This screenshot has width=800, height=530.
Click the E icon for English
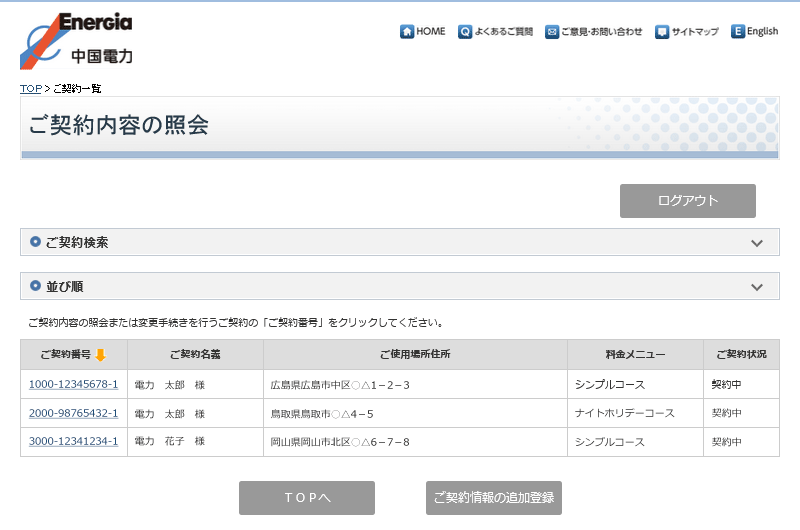click(738, 32)
